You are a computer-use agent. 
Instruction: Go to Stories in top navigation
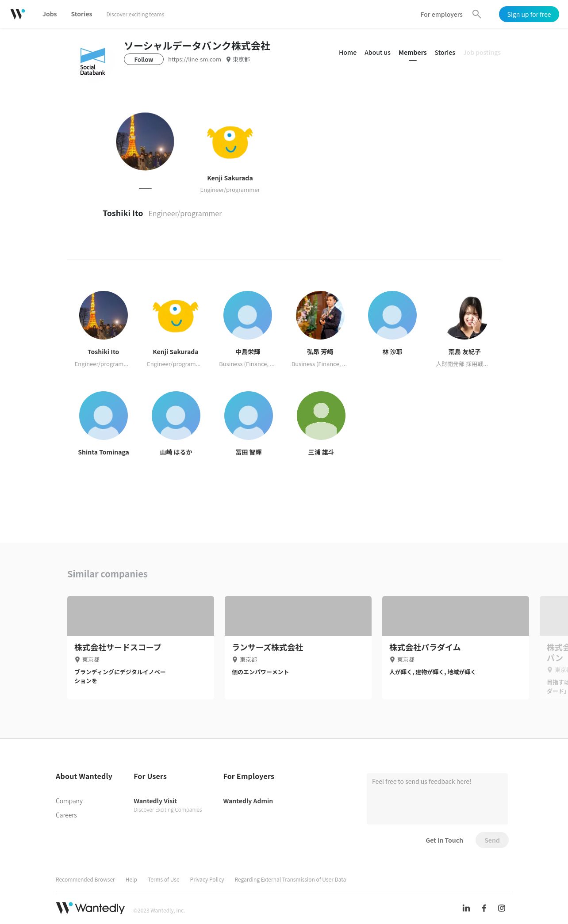point(81,14)
